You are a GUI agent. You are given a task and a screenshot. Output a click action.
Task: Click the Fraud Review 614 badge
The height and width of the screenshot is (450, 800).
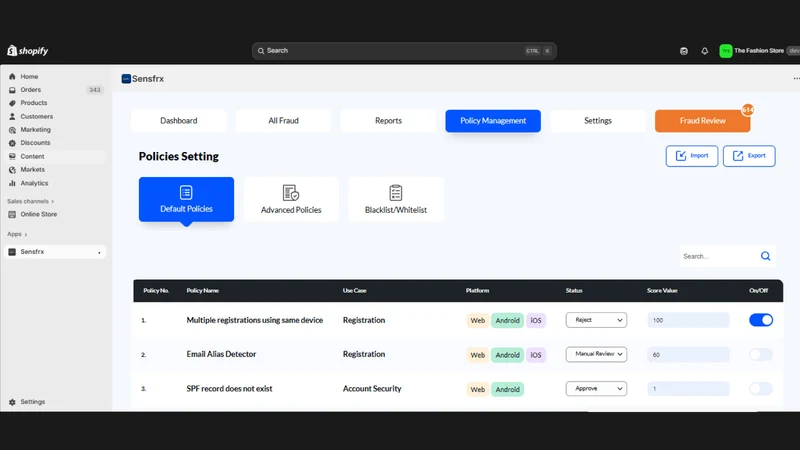click(747, 110)
